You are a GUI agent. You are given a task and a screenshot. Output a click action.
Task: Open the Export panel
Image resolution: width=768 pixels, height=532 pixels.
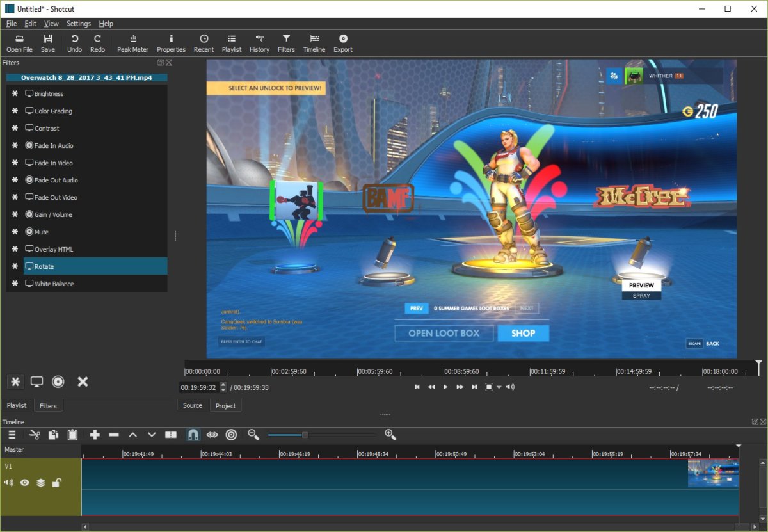click(343, 42)
